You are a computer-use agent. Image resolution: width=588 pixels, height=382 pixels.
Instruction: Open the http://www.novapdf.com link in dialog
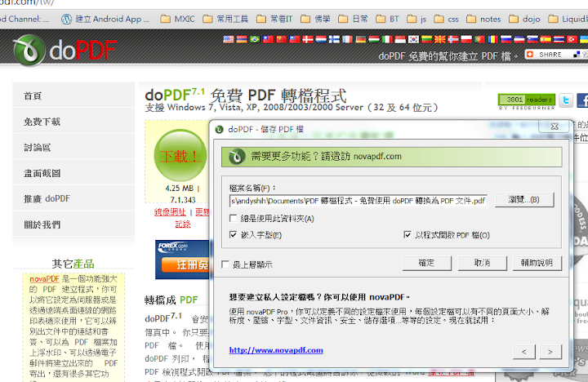tap(276, 350)
